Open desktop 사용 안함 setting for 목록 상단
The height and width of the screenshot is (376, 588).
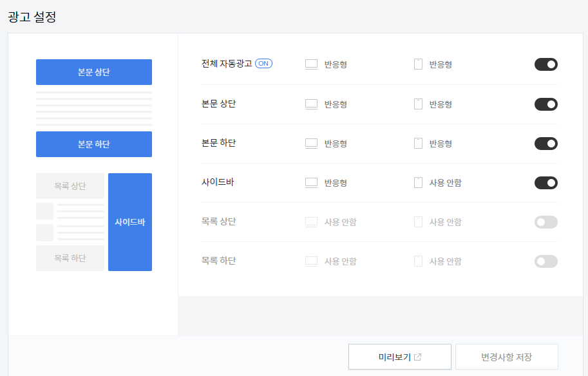pos(341,222)
